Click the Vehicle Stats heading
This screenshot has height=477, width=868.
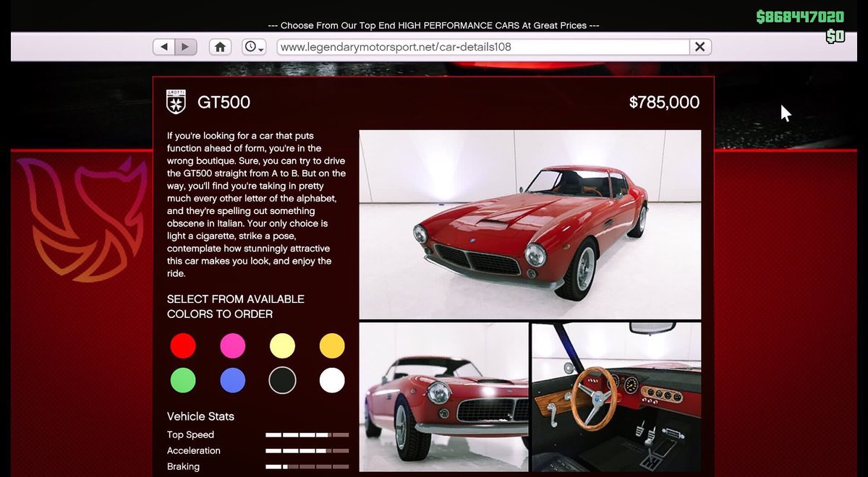(200, 416)
